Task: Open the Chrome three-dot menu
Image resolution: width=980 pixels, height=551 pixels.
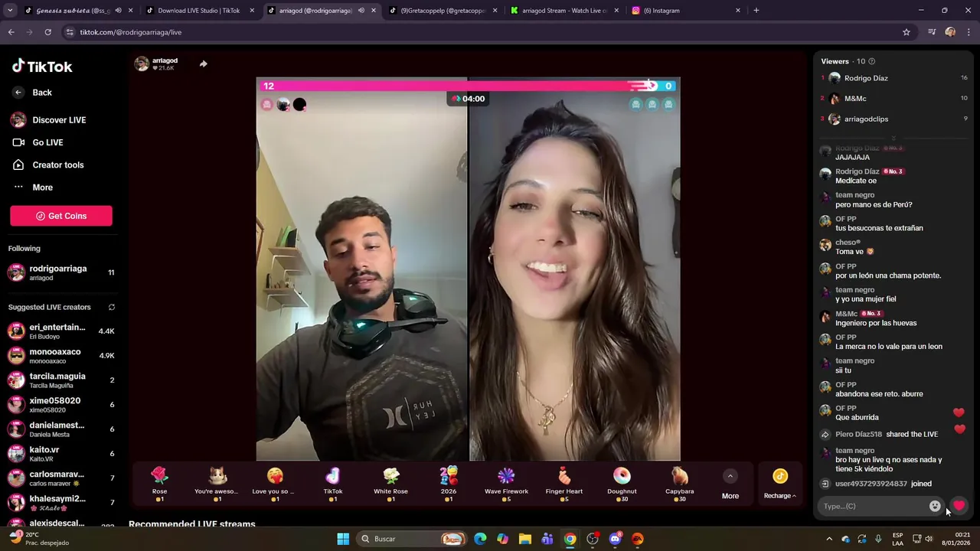Action: [969, 32]
